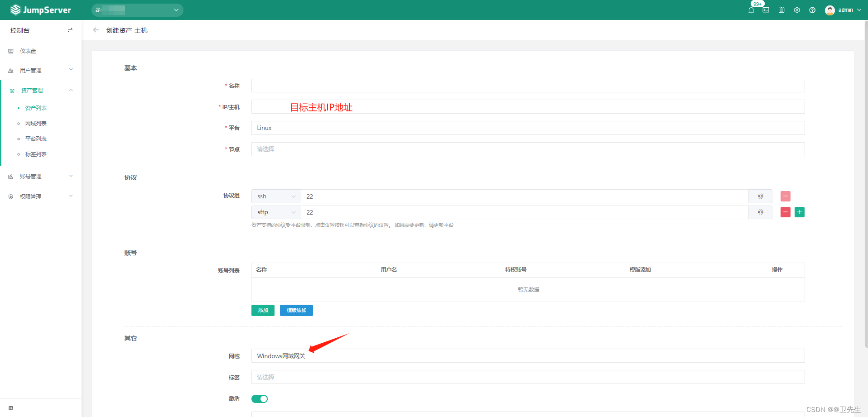Click the sftp port 22 field
The image size is (868, 417).
pos(525,212)
